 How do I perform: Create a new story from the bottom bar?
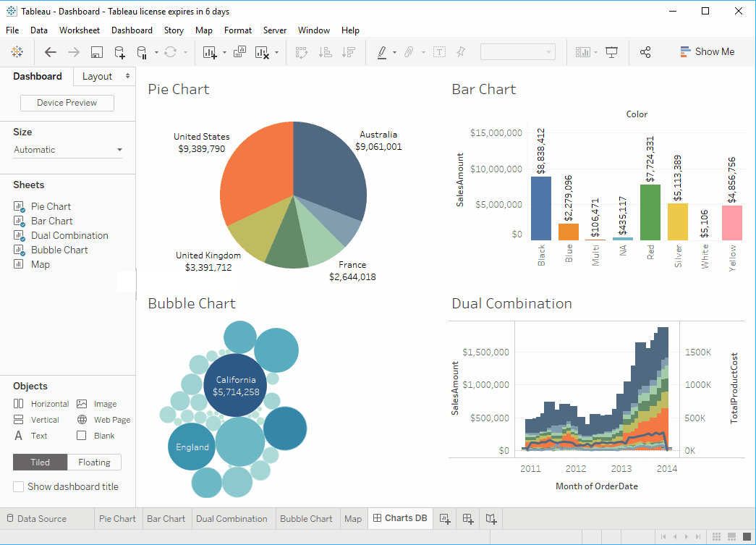click(490, 518)
